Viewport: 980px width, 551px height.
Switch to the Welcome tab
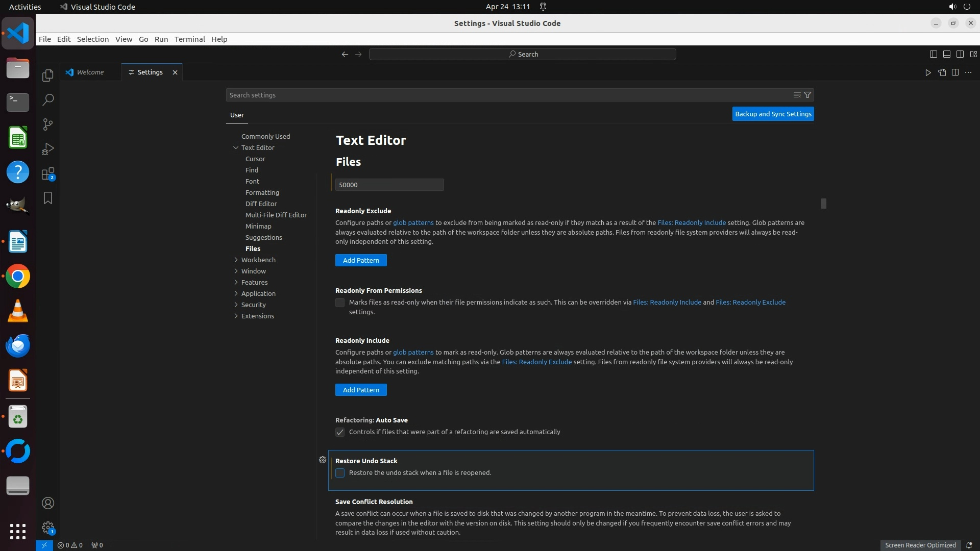(90, 72)
